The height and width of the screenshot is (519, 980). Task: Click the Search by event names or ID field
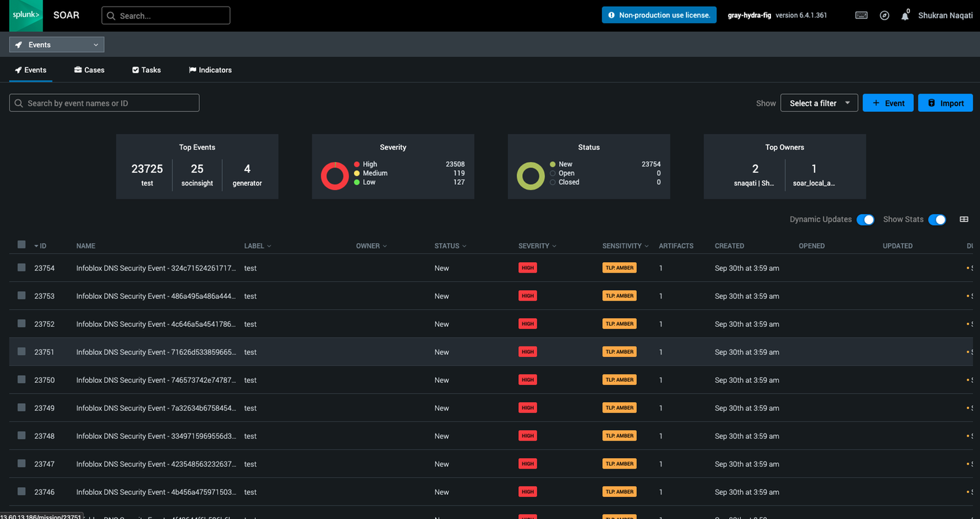pos(105,103)
